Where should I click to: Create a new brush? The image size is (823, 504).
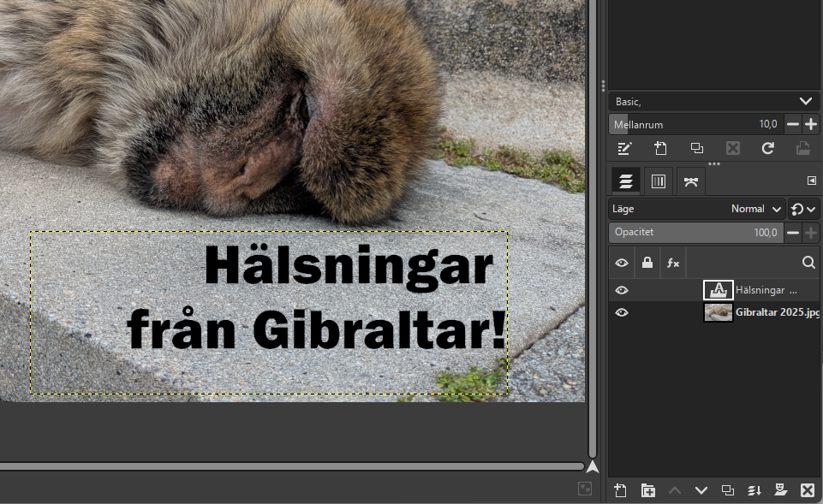pos(660,148)
